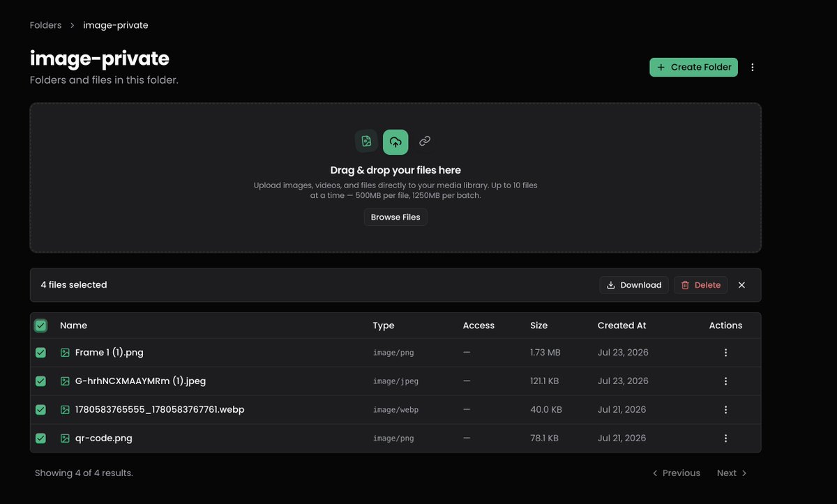Uncheck the G-hrhNCXMAAYMRm (1).jpeg checkbox
This screenshot has width=837, height=504.
point(40,381)
